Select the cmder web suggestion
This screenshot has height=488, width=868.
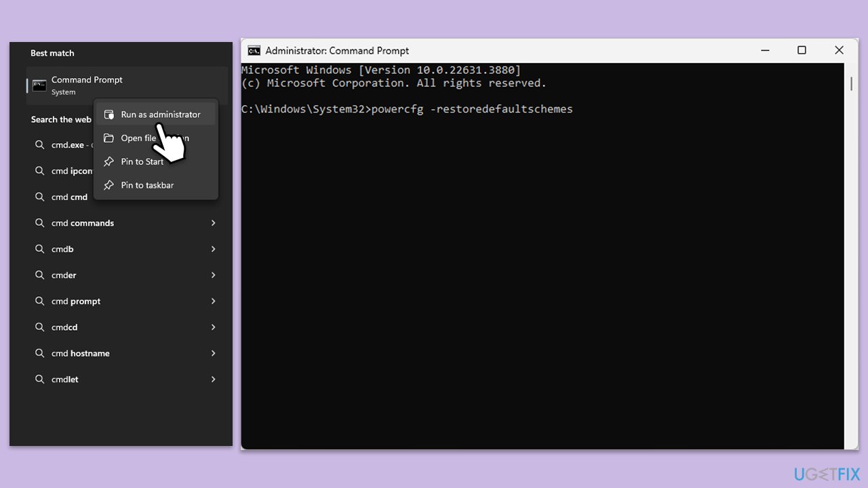pos(127,275)
